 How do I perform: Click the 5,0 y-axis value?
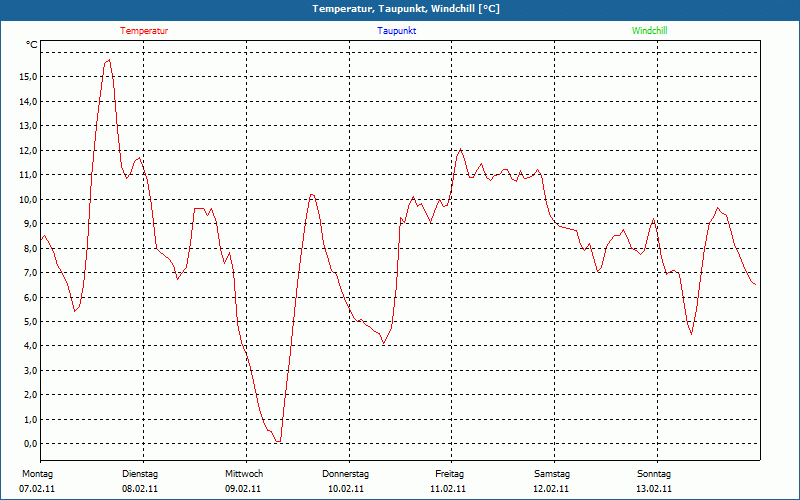[x=30, y=321]
